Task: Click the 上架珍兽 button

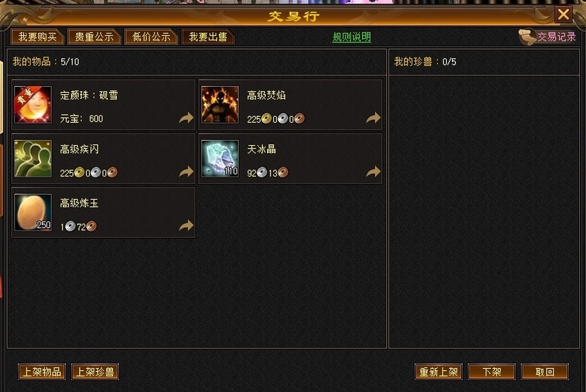Action: pos(95,372)
